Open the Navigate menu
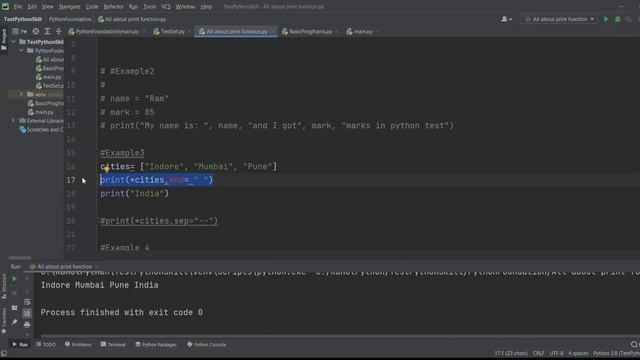Image resolution: width=640 pixels, height=360 pixels. [69, 7]
